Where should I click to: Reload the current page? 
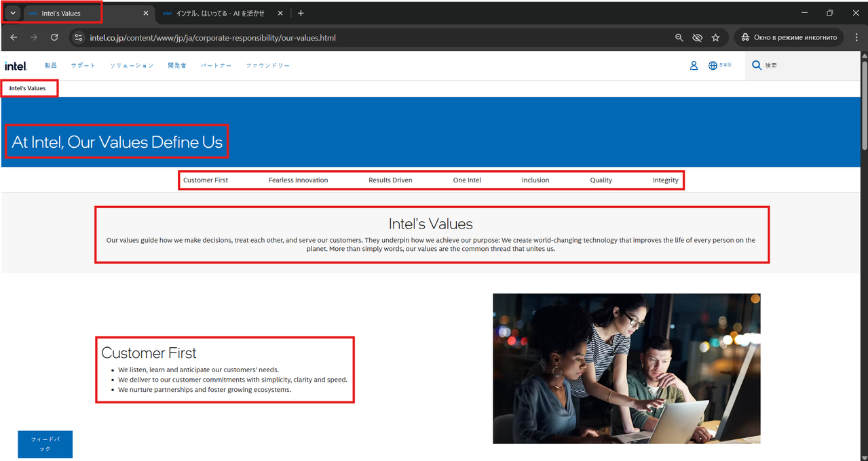point(54,37)
